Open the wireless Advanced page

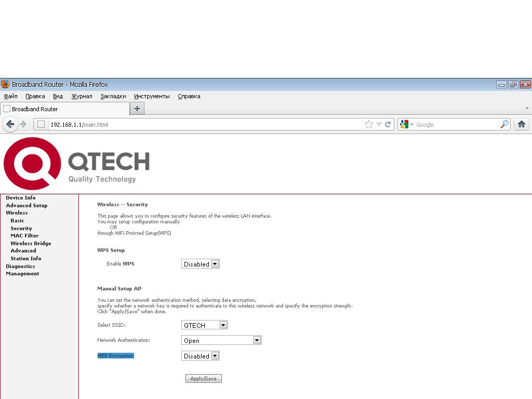click(23, 251)
